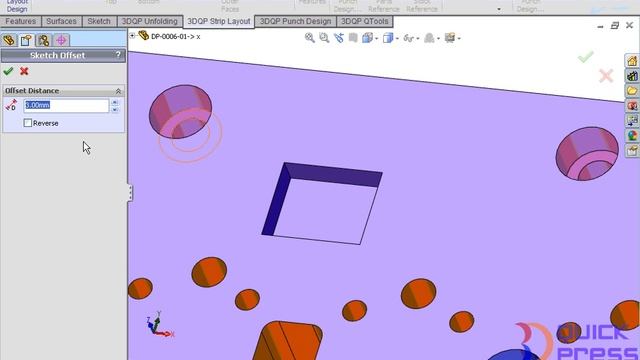Switch to the Features tab
640x360 pixels.
(x=20, y=21)
